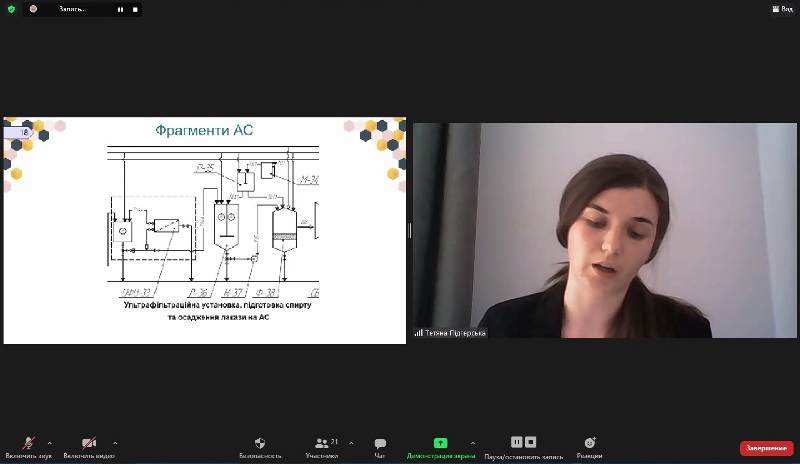Pause recording from the bottom toolbar

click(x=517, y=442)
